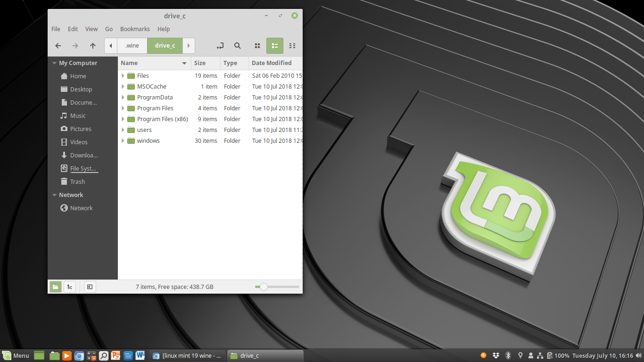
Task: Open the View menu
Action: (91, 29)
